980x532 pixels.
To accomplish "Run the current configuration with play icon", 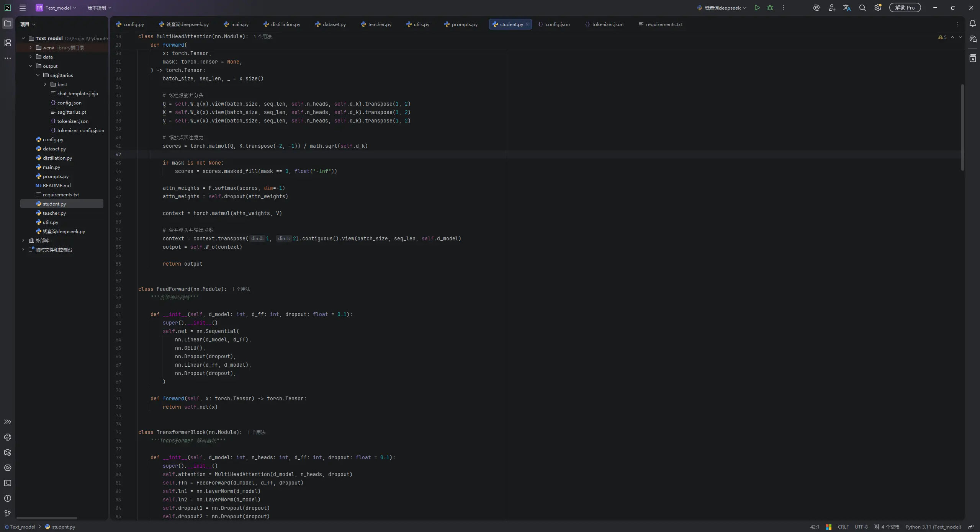I will (757, 8).
